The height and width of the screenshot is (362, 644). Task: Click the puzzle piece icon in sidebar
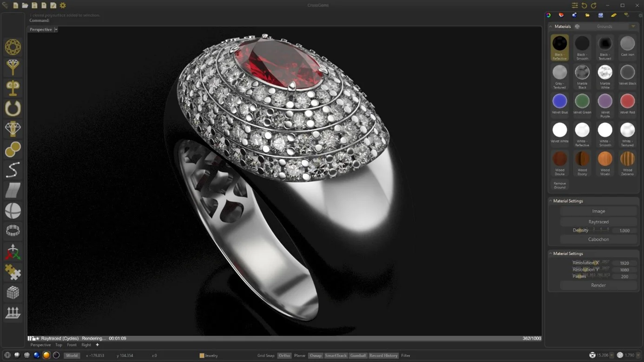[x=13, y=272]
